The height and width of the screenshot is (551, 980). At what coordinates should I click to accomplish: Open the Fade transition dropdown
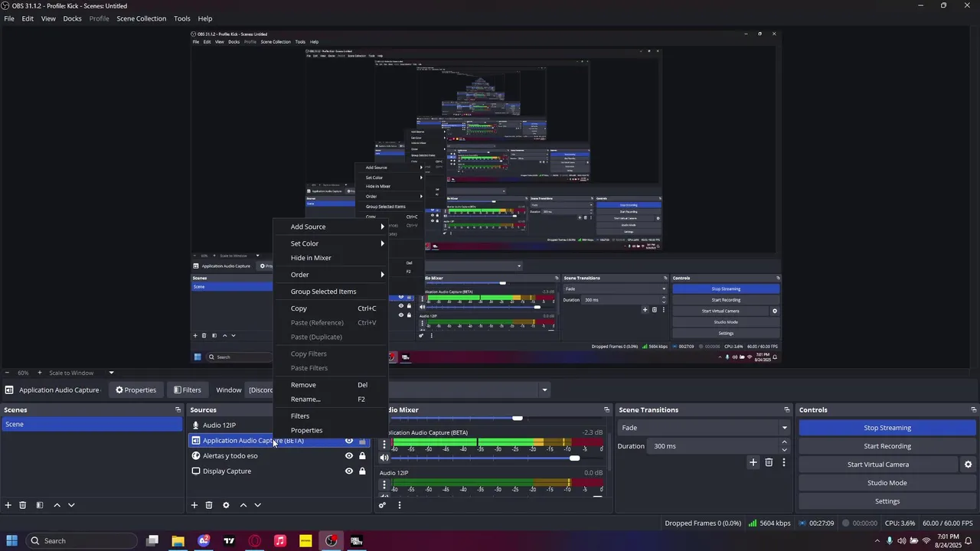(704, 428)
